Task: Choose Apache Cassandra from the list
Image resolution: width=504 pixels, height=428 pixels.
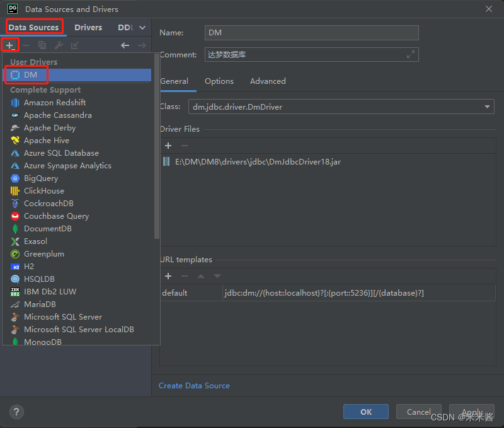Action: 77,115
